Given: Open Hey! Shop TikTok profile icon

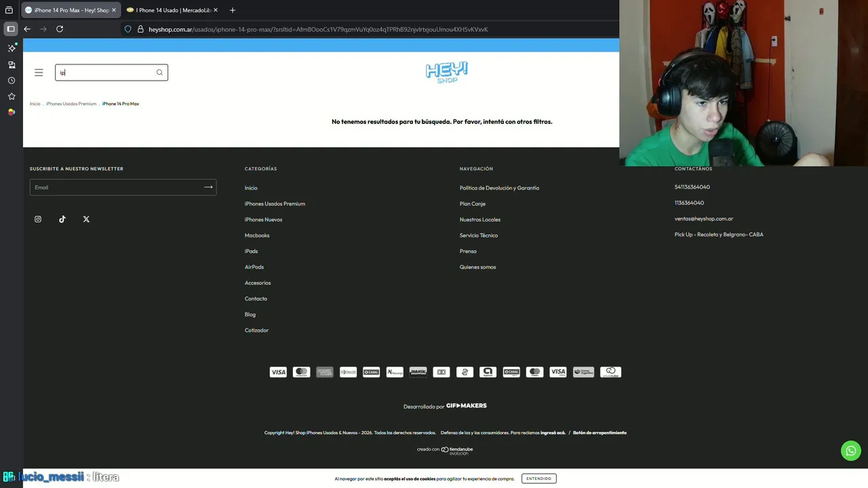Looking at the screenshot, I should tap(62, 219).
